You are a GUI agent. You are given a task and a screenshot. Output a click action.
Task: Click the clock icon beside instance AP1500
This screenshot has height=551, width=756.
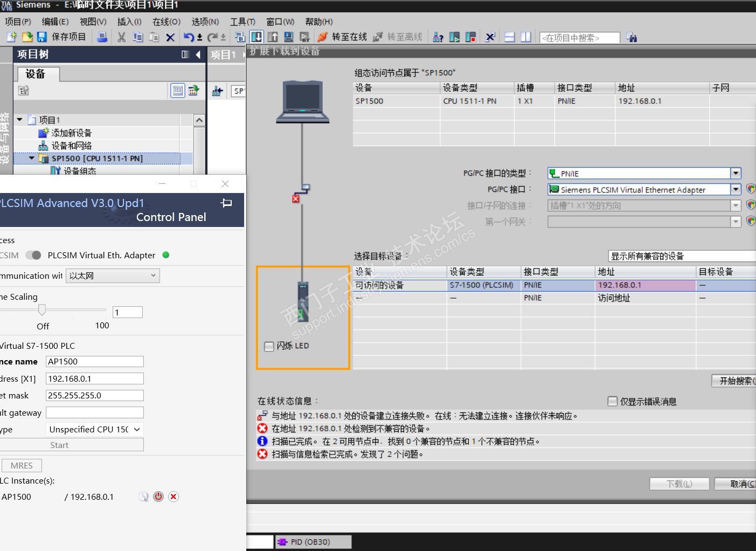(143, 497)
